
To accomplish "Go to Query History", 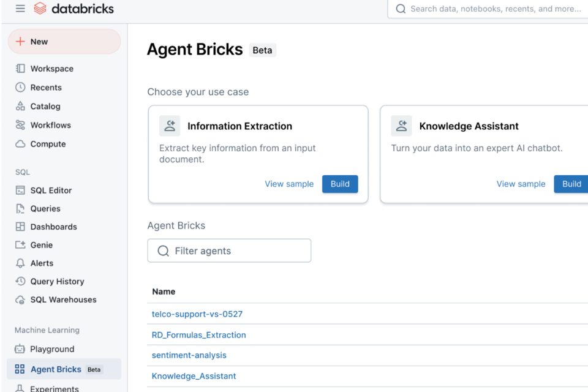I will pyautogui.click(x=57, y=282).
